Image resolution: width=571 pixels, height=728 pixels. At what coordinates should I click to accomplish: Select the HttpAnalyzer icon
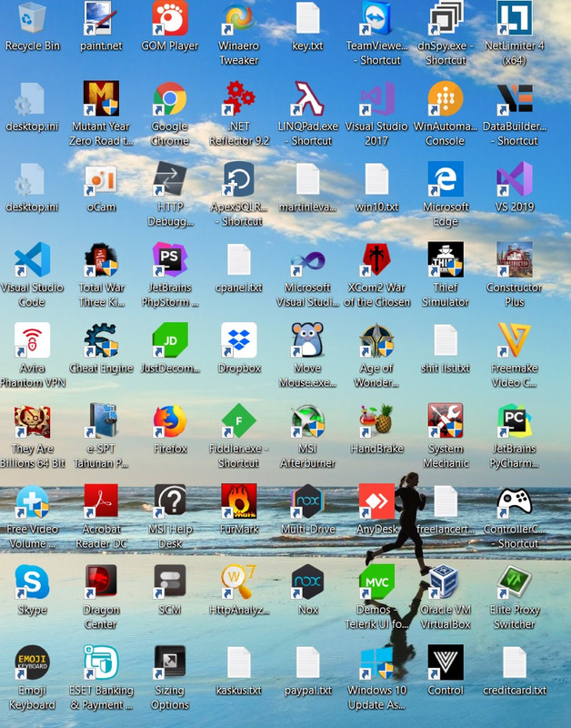click(238, 581)
